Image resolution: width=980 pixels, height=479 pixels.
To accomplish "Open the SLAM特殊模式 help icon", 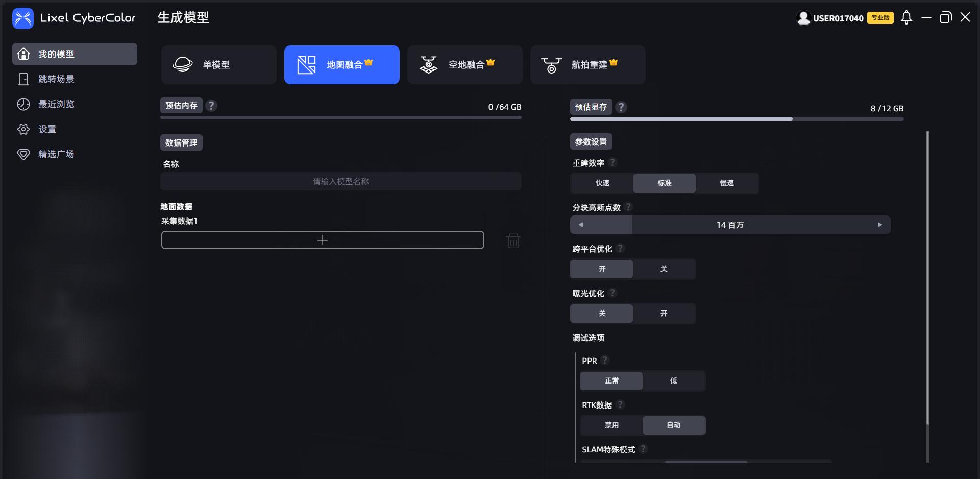I will [643, 449].
